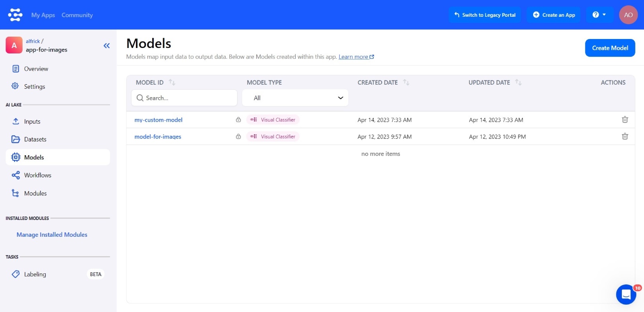Click the Clarifai logo icon

click(x=15, y=15)
